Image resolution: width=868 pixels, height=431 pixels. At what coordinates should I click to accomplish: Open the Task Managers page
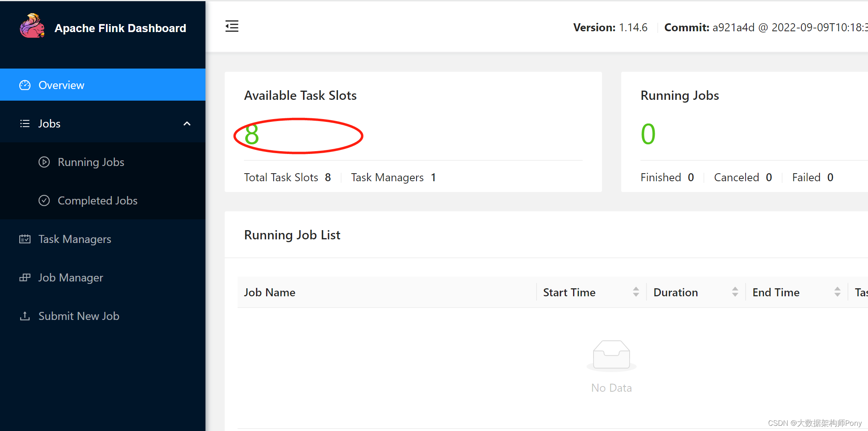[x=103, y=239]
